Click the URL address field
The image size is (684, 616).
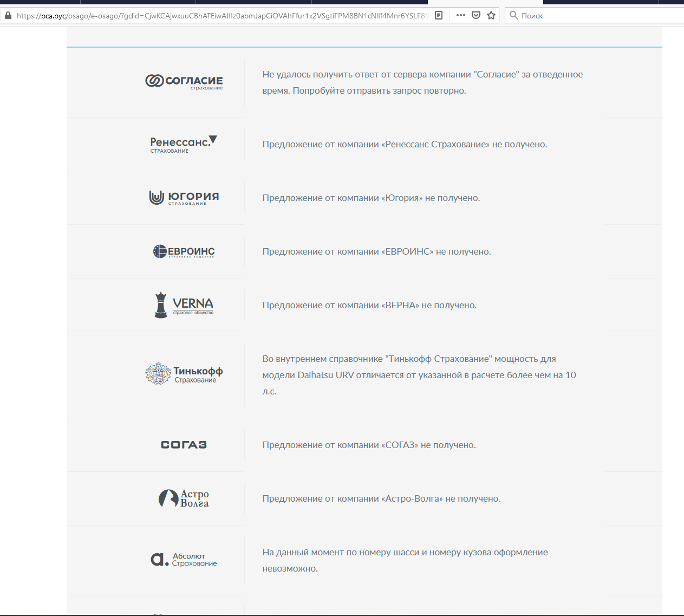(222, 16)
